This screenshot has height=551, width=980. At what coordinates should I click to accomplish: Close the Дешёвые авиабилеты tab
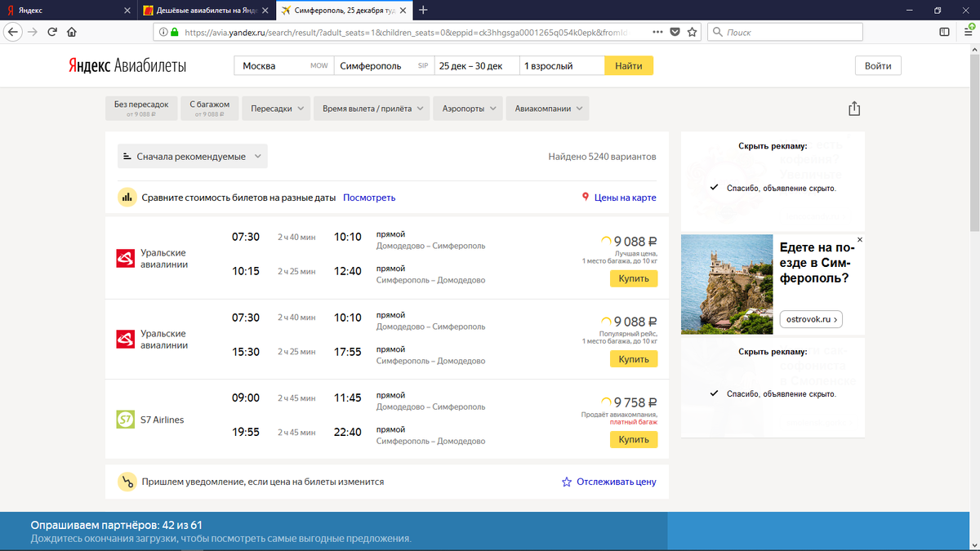[x=266, y=11]
